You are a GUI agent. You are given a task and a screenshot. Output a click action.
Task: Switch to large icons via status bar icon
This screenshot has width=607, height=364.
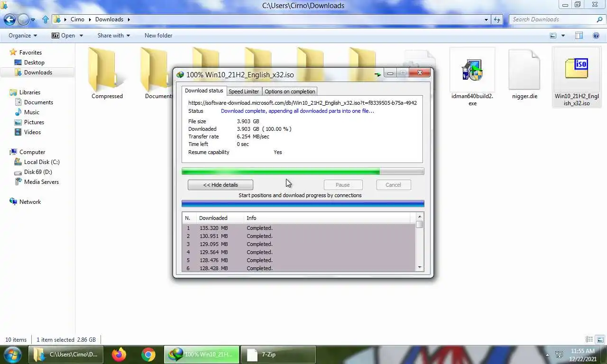[600, 339]
